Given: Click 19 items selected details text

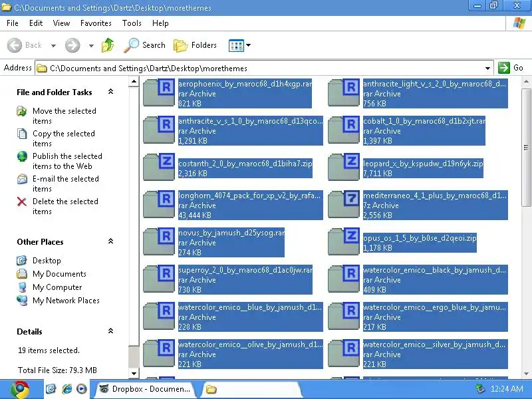Looking at the screenshot, I should [49, 350].
